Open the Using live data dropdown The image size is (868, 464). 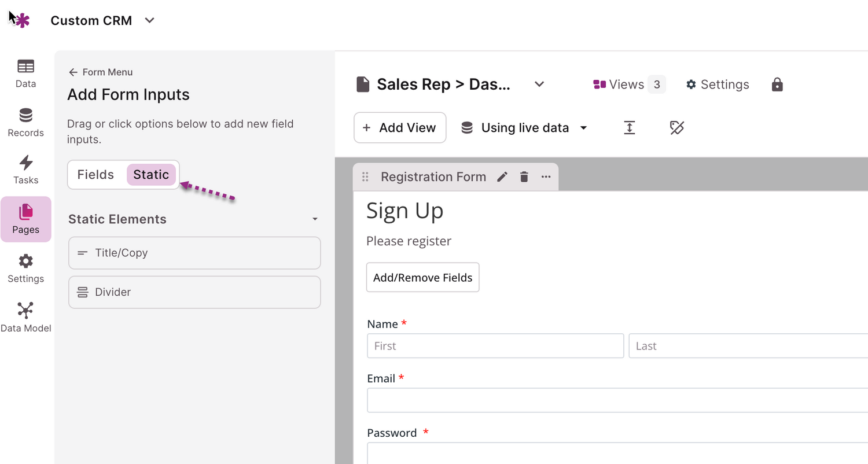click(524, 128)
